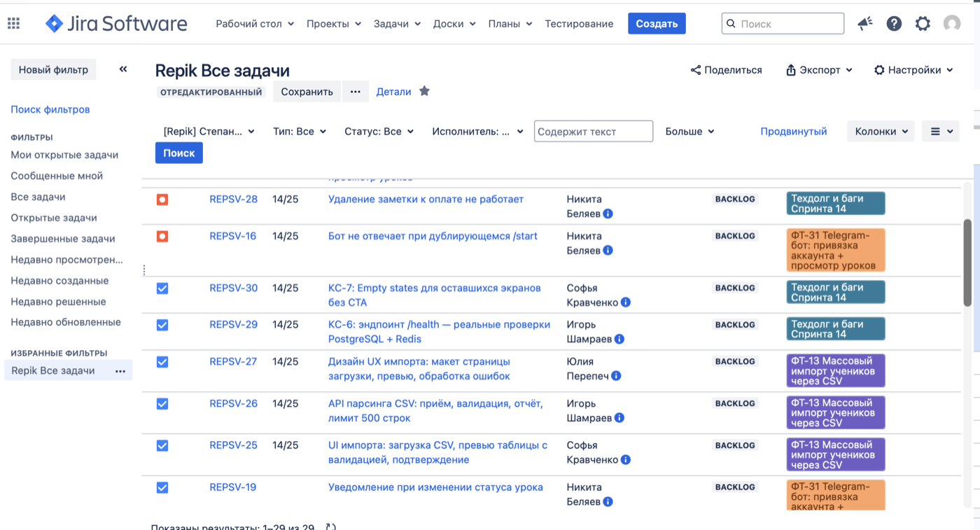Open the Больше filter dropdown

point(689,131)
